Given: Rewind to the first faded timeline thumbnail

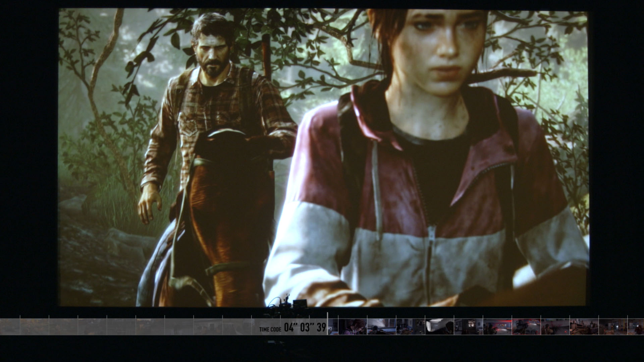Looking at the screenshot, I should [x=10, y=326].
